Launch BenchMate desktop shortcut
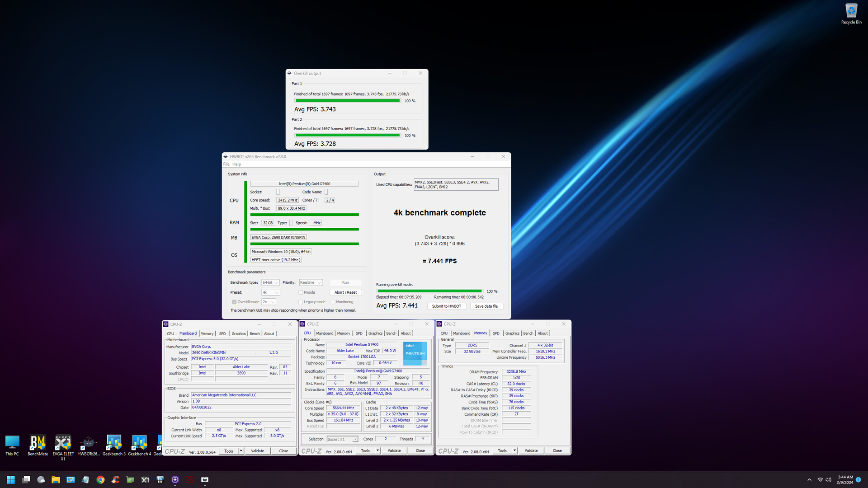Viewport: 868px width, 488px height. (38, 446)
